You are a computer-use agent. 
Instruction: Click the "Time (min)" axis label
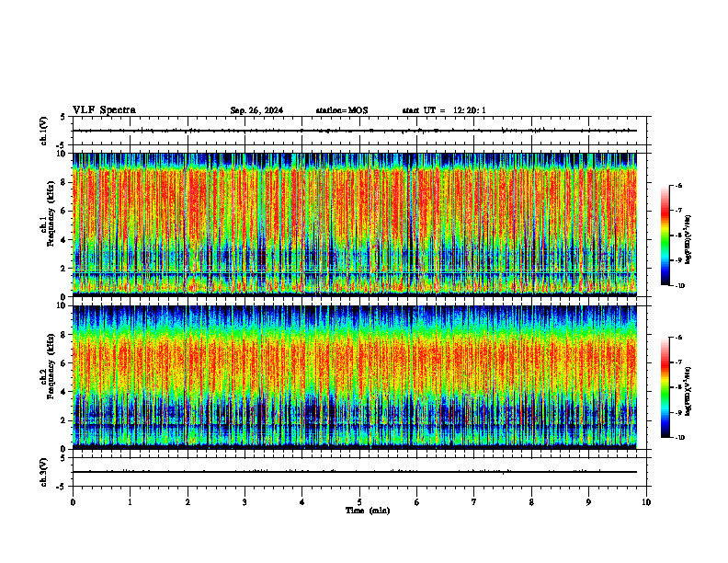(x=368, y=511)
